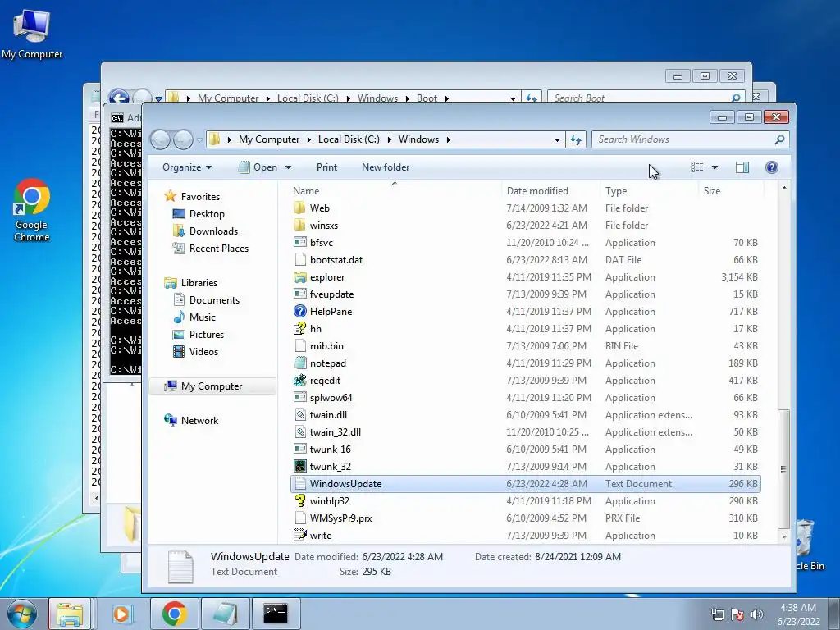Open the Videos library
Screen dimensions: 840x630
coord(203,351)
